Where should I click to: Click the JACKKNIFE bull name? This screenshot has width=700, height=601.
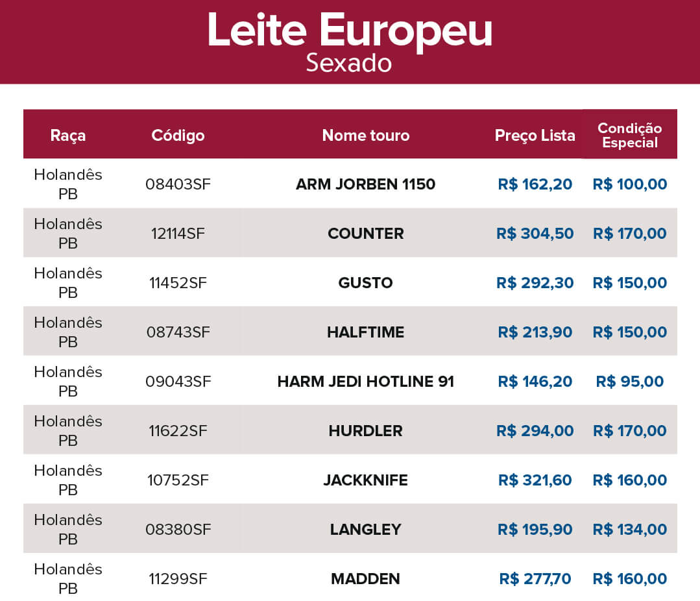pos(366,480)
